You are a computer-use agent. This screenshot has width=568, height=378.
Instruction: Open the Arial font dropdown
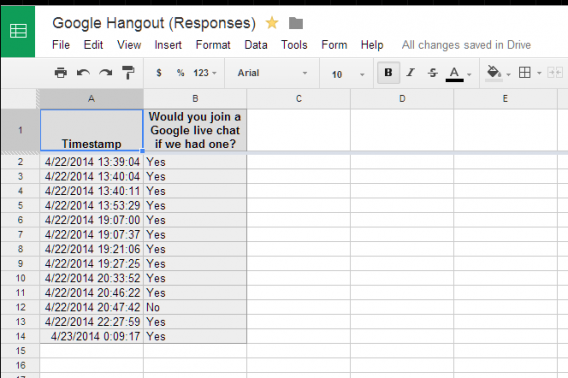pyautogui.click(x=272, y=73)
